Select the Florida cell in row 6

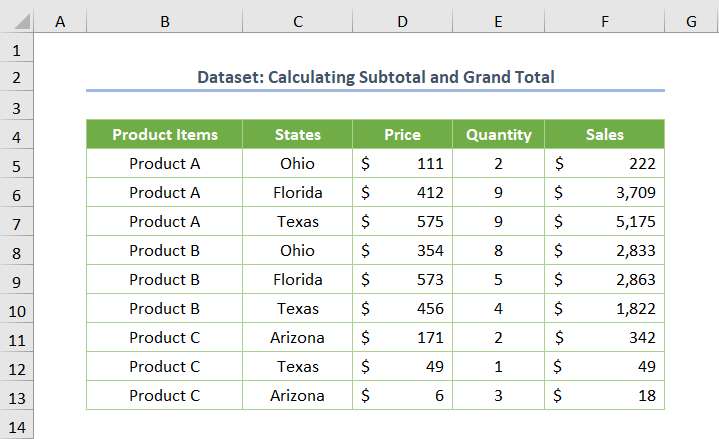click(297, 193)
